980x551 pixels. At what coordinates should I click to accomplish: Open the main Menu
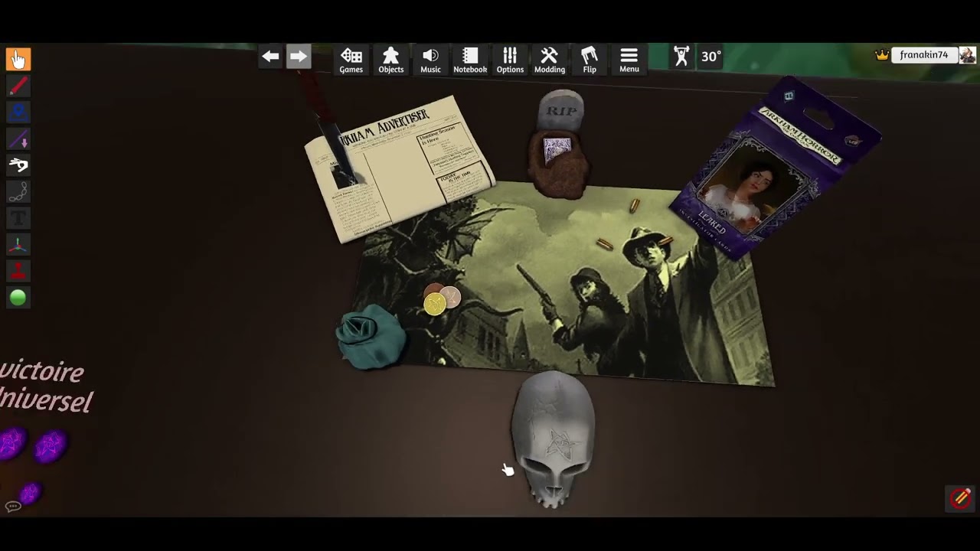tap(629, 60)
